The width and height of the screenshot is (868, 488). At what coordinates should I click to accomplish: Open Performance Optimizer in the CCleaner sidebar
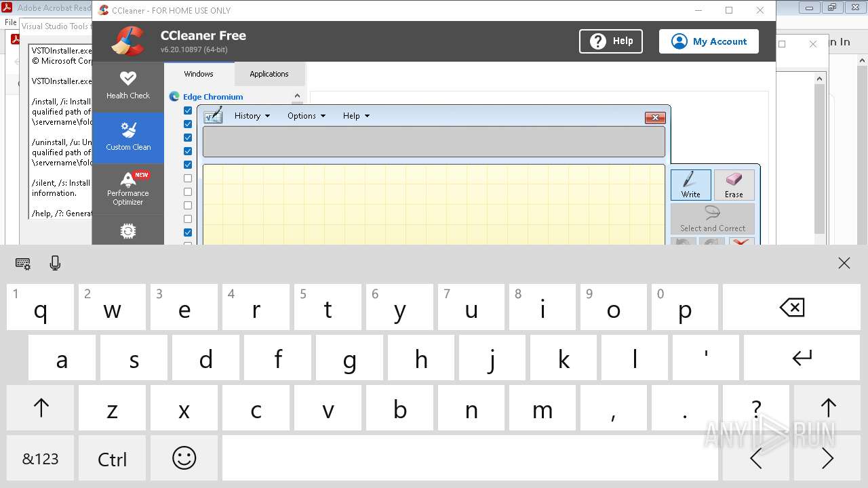[x=127, y=189]
